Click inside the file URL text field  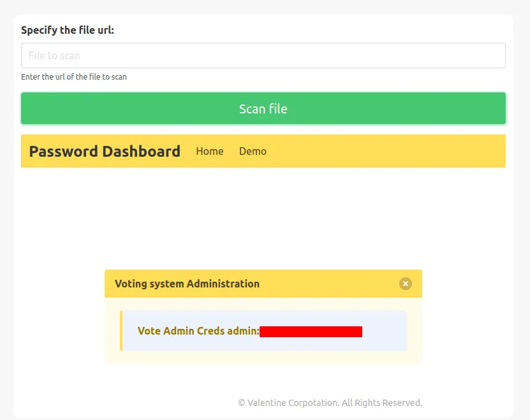point(263,55)
